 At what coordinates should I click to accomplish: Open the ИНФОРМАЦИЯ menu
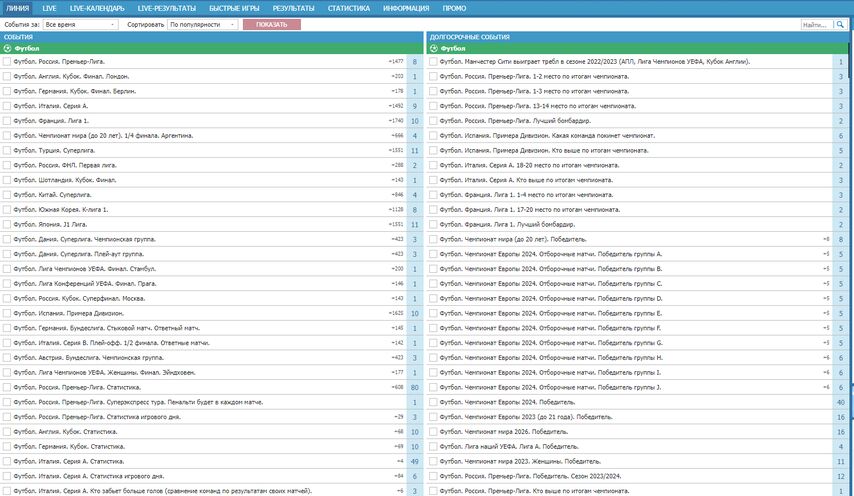406,8
